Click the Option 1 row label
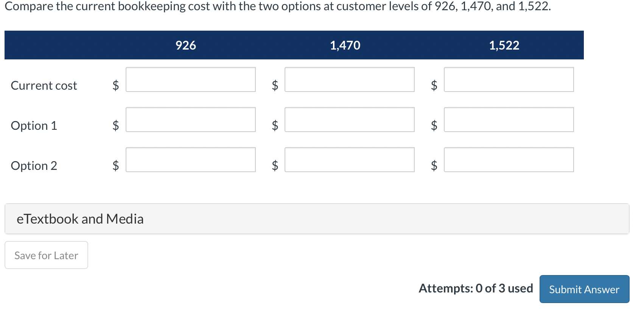This screenshot has height=311, width=644. (x=34, y=126)
